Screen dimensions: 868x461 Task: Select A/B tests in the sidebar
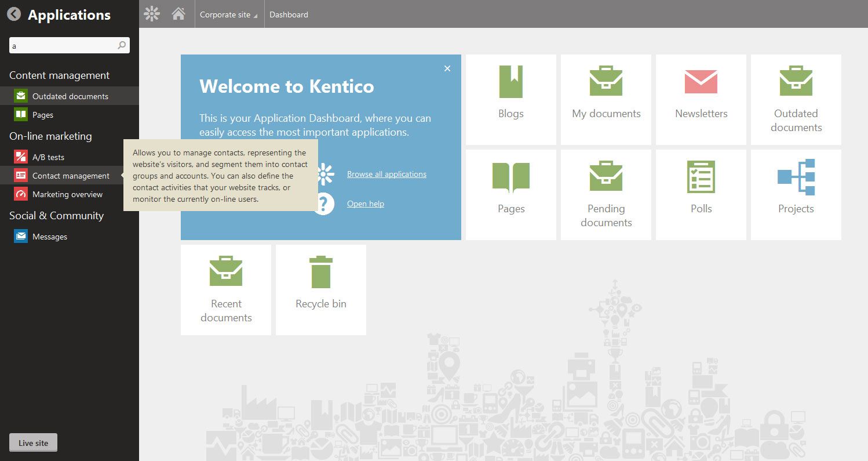70,157
